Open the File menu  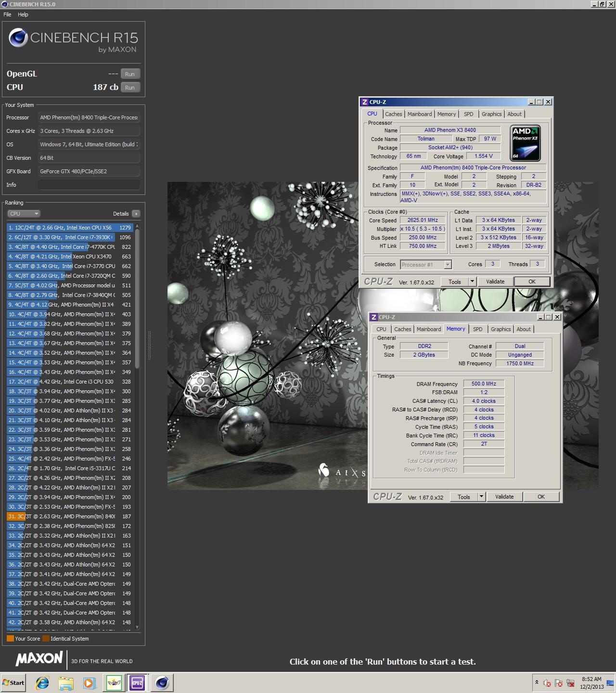click(7, 14)
